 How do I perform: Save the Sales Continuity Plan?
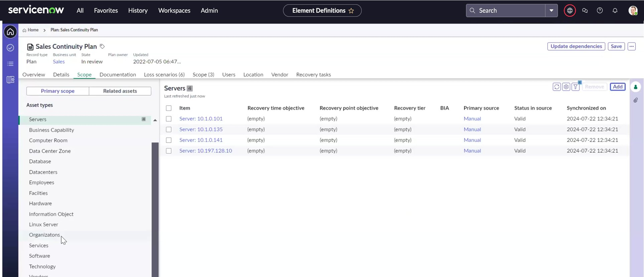(616, 46)
